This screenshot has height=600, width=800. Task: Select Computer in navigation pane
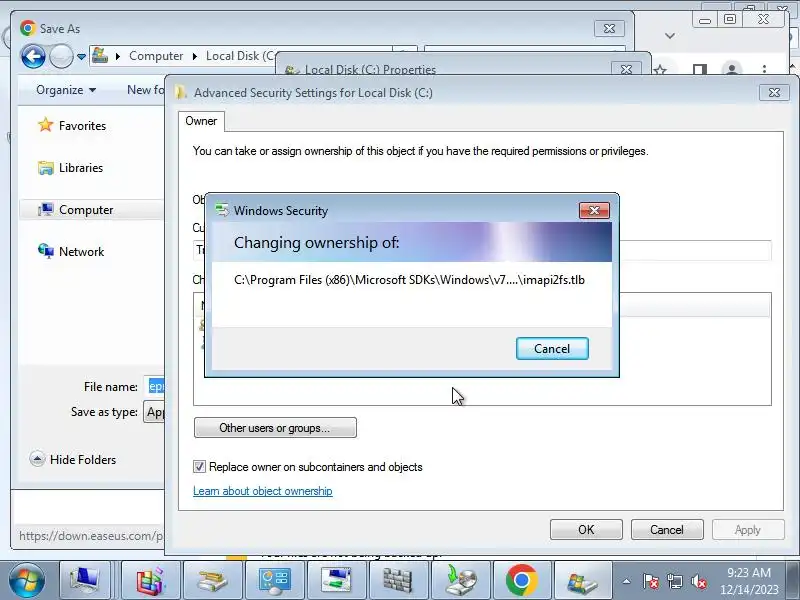pos(76,210)
